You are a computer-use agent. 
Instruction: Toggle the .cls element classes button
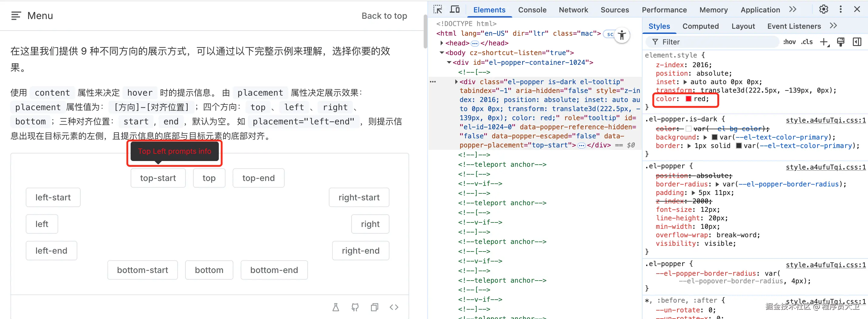[807, 42]
